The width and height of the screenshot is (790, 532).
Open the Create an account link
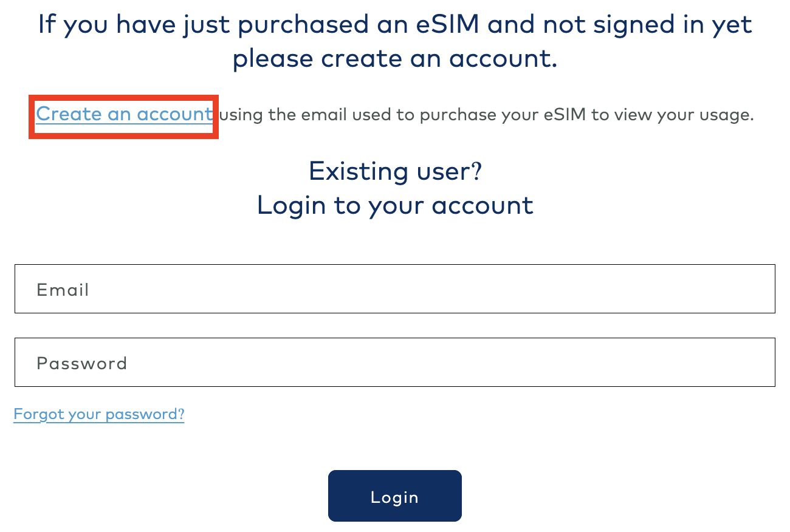pyautogui.click(x=124, y=114)
